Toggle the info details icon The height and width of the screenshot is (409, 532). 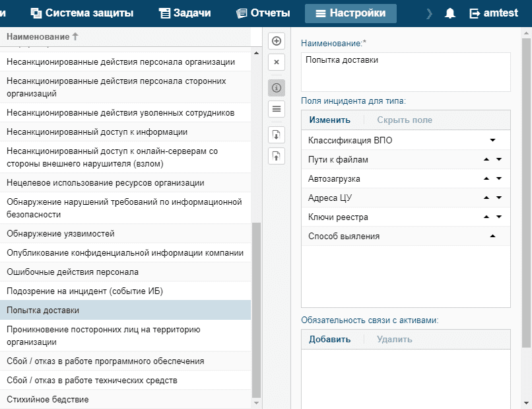pyautogui.click(x=277, y=87)
